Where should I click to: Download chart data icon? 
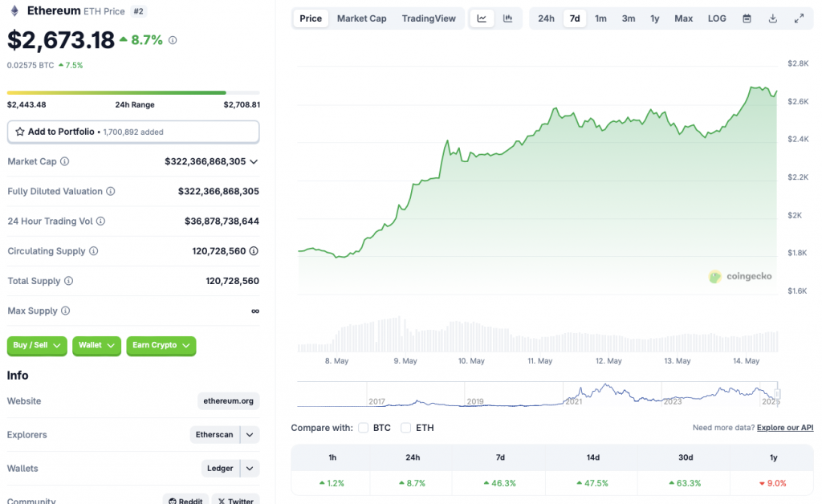[773, 18]
